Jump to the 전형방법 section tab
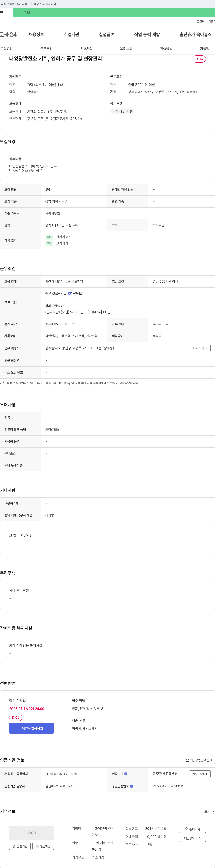215x868 pixels. [166, 49]
